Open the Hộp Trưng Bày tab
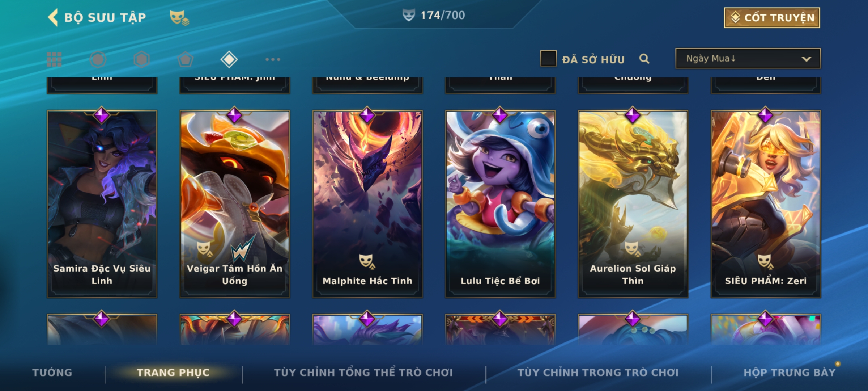The width and height of the screenshot is (868, 391). coord(790,373)
